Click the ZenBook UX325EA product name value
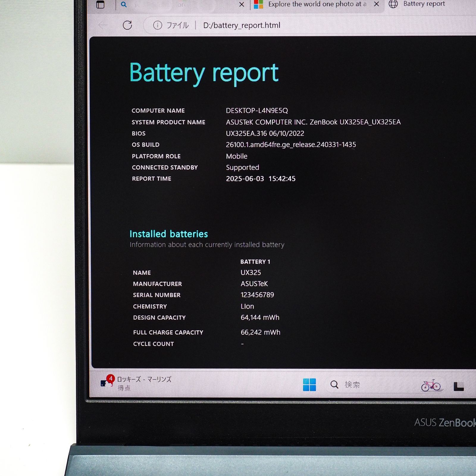 click(313, 122)
